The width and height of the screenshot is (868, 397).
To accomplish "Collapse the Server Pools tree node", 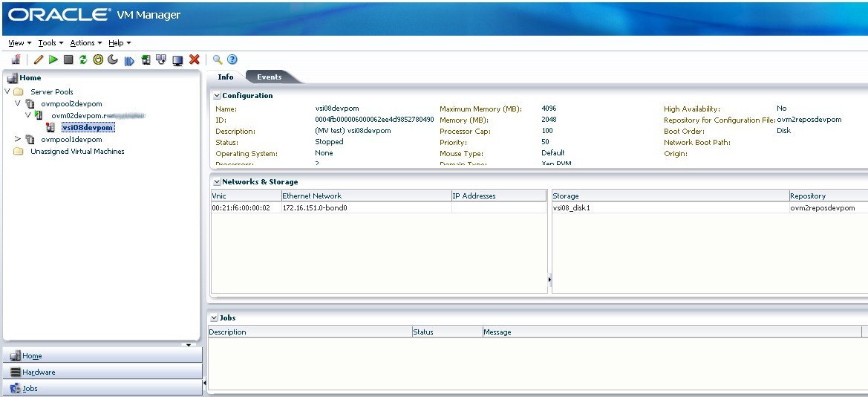I will [x=7, y=91].
